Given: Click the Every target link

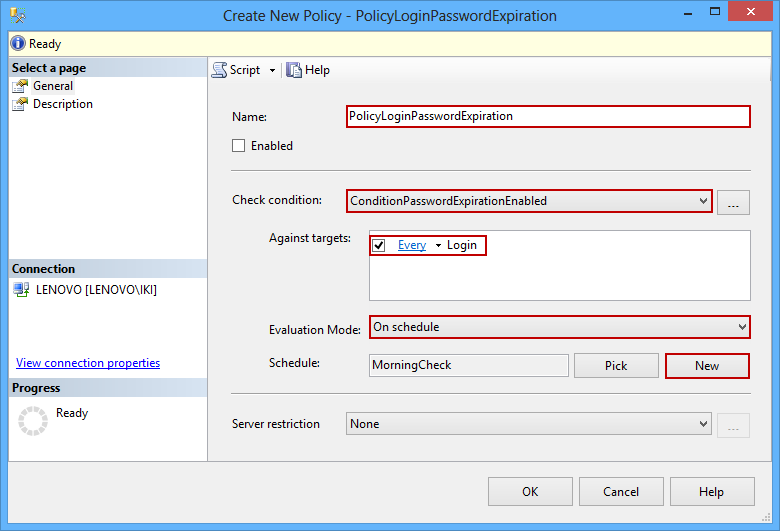Looking at the screenshot, I should point(412,245).
